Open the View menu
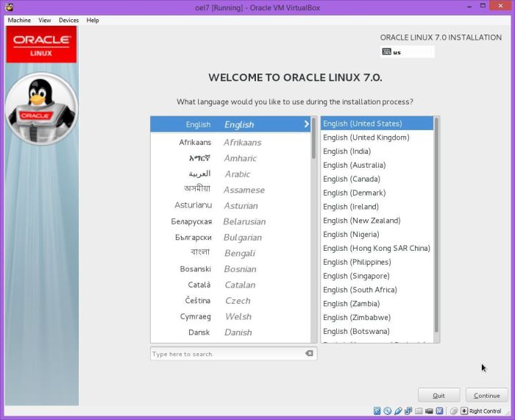The image size is (515, 420). point(45,20)
